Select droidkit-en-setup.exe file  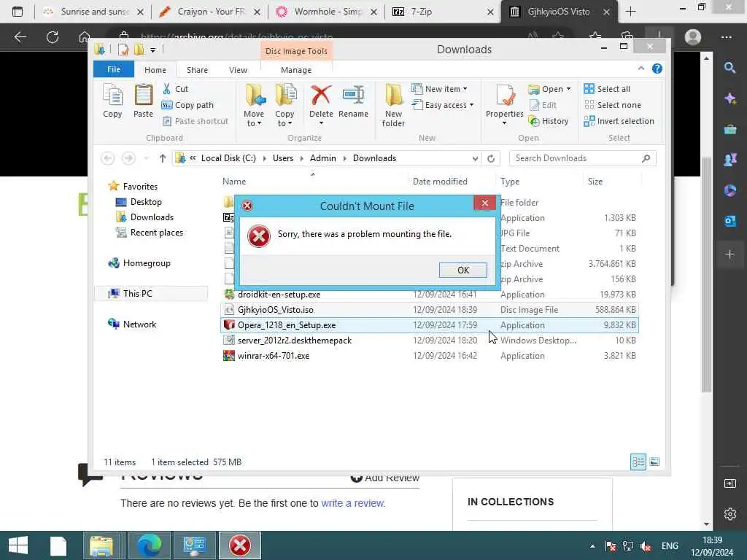429,295
